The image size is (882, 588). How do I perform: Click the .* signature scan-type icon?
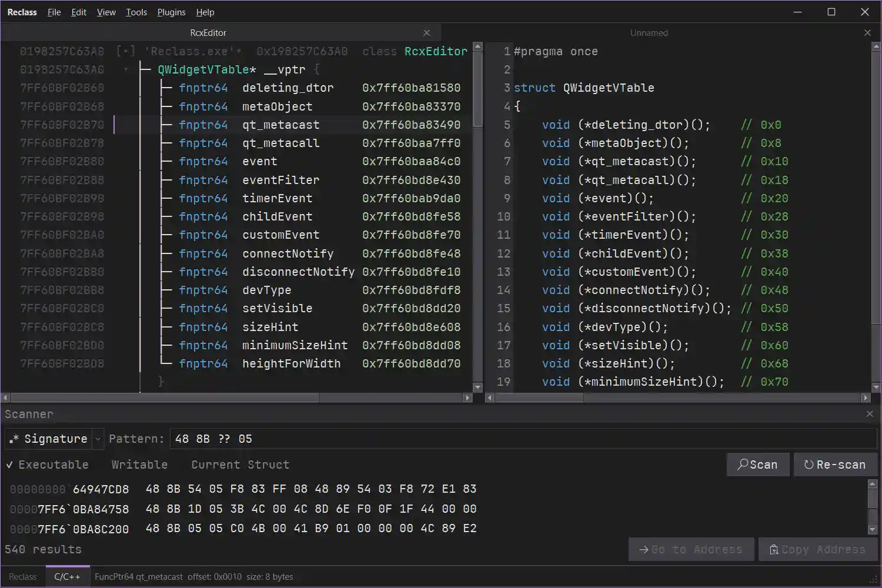click(14, 439)
